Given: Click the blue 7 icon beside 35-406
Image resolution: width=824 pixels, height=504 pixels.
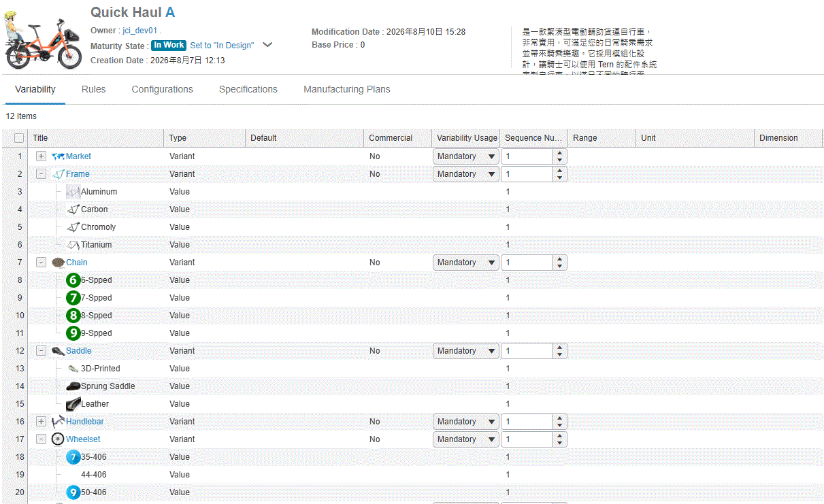Looking at the screenshot, I should (x=73, y=457).
